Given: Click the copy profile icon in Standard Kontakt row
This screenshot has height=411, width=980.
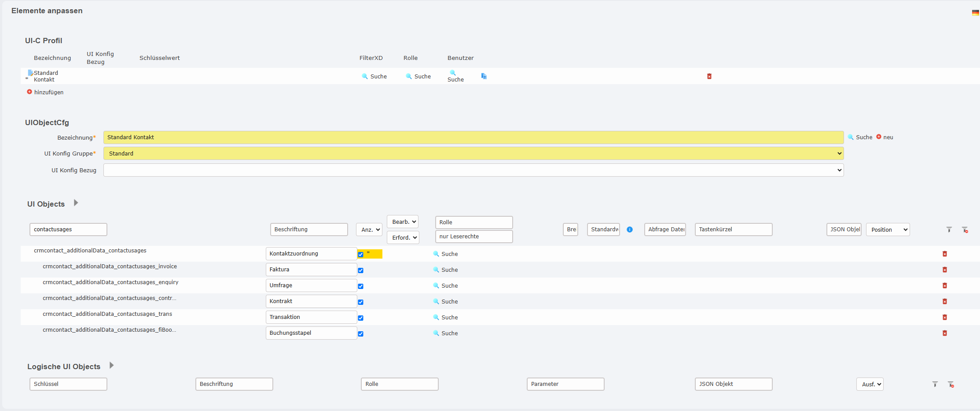Looking at the screenshot, I should [x=484, y=76].
